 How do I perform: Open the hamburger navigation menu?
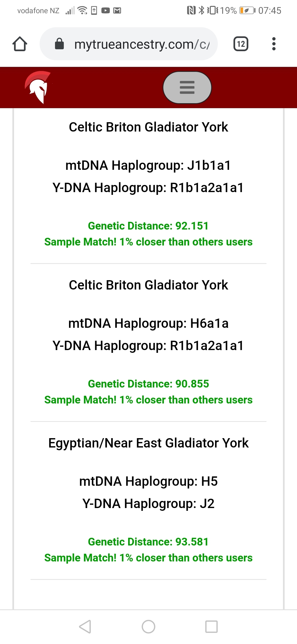(x=187, y=88)
